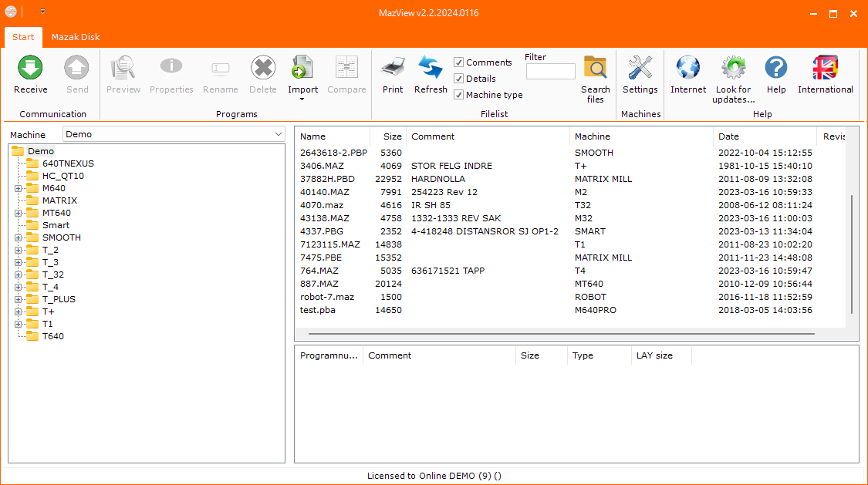The image size is (868, 485).
Task: Expand the T_3 folder node
Action: coord(19,262)
